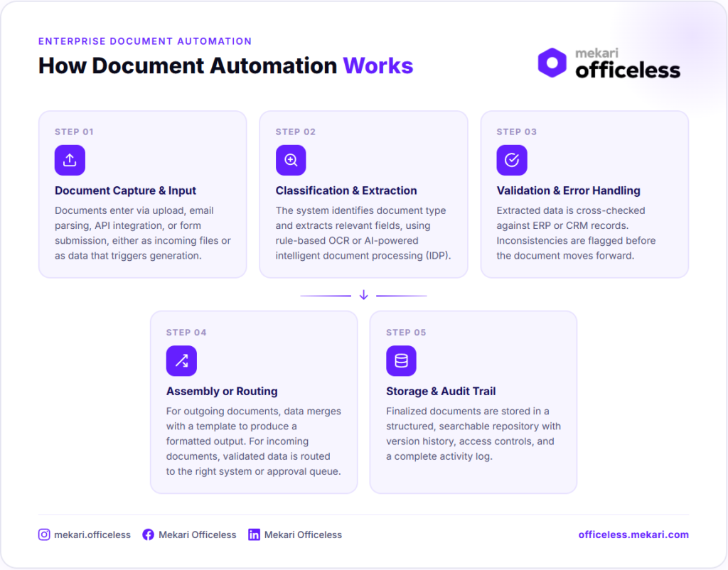This screenshot has width=728, height=570.
Task: Click the 'STEP 01' label
Action: pyautogui.click(x=74, y=131)
